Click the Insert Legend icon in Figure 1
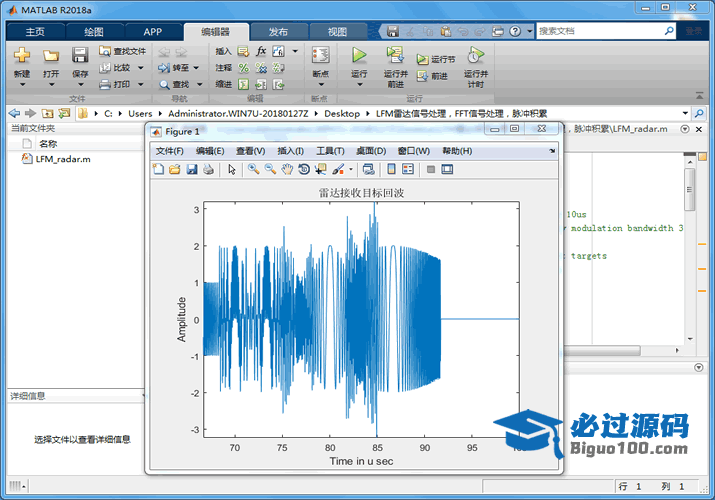Image resolution: width=715 pixels, height=500 pixels. tap(407, 169)
